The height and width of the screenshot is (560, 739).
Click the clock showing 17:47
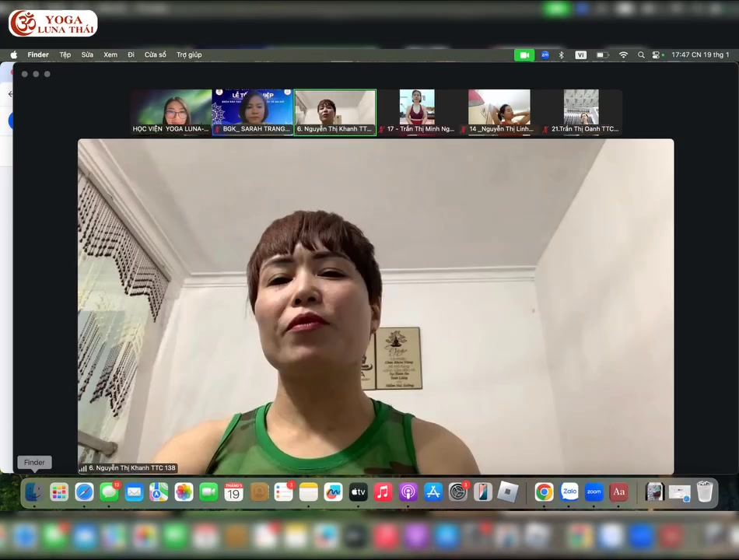pos(701,55)
